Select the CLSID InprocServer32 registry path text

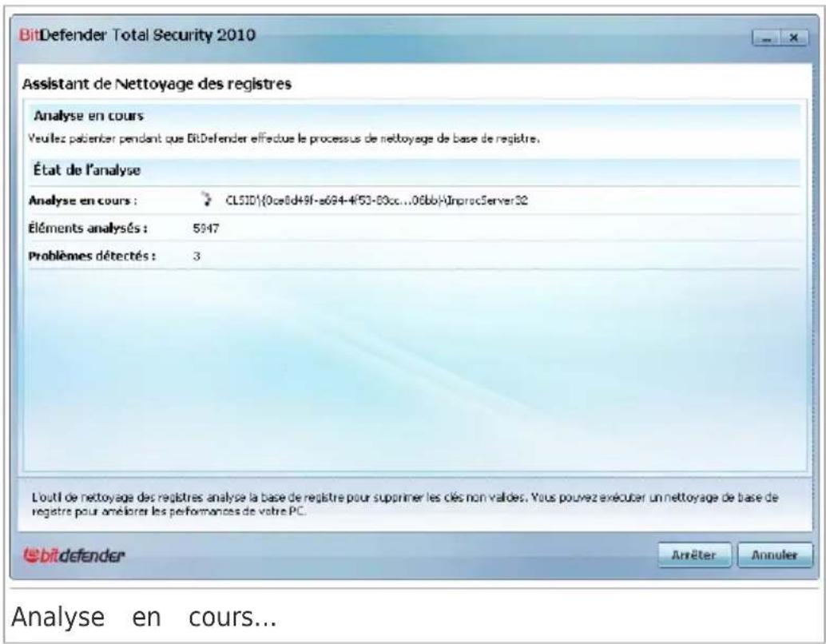coord(376,201)
